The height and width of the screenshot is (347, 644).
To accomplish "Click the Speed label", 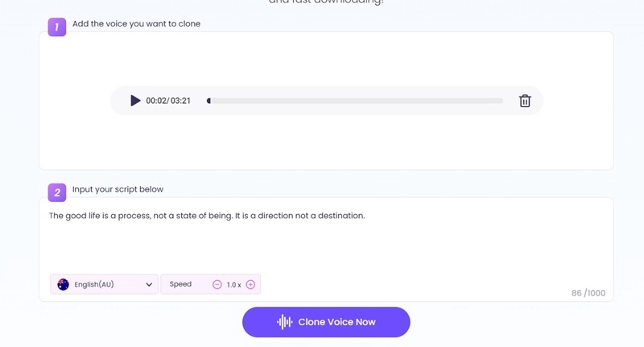I will point(180,284).
